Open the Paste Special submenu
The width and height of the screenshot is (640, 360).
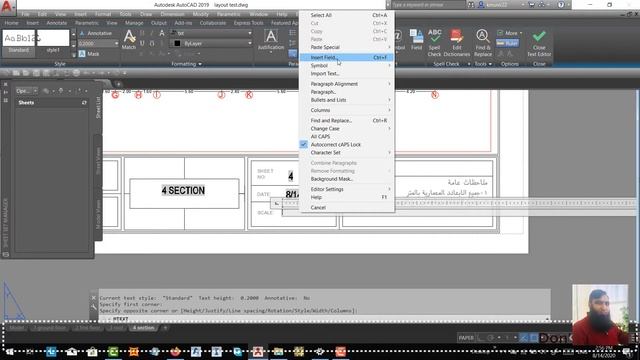pos(347,47)
